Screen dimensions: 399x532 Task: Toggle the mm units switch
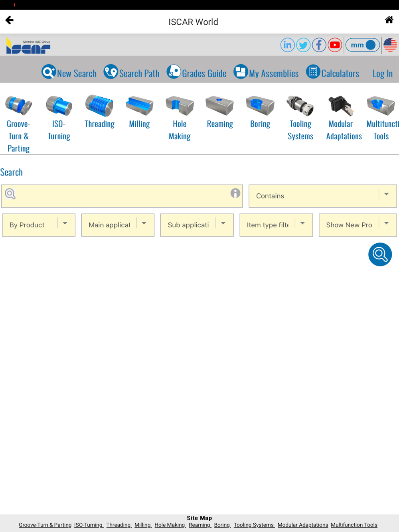tap(362, 45)
